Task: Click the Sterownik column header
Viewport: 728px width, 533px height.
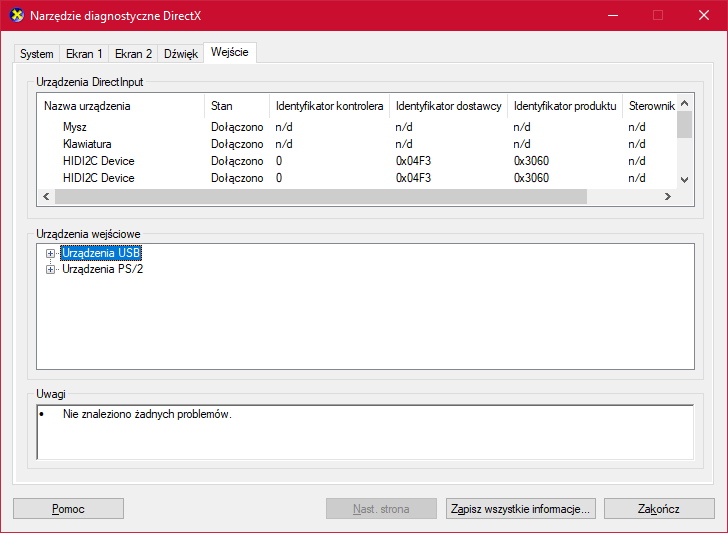Action: tap(650, 106)
